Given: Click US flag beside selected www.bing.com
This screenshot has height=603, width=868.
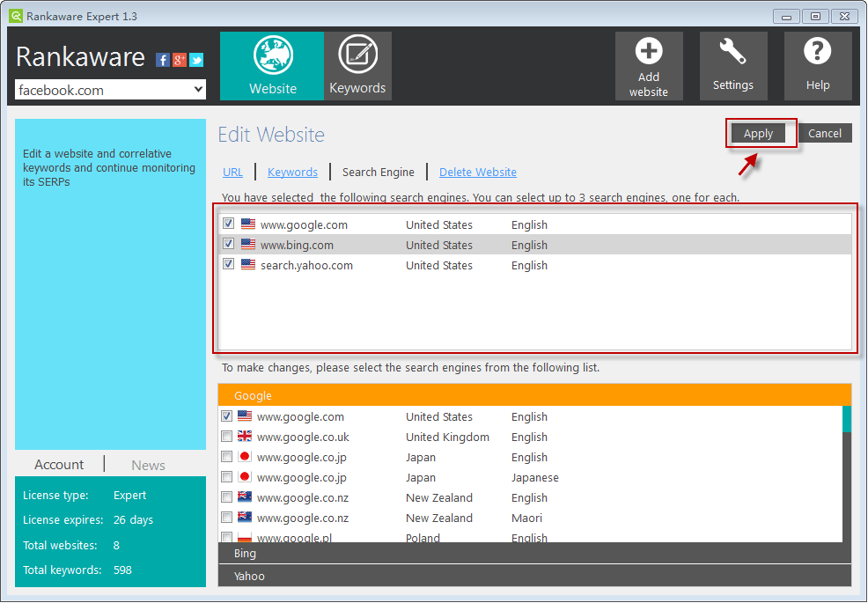Looking at the screenshot, I should point(248,244).
